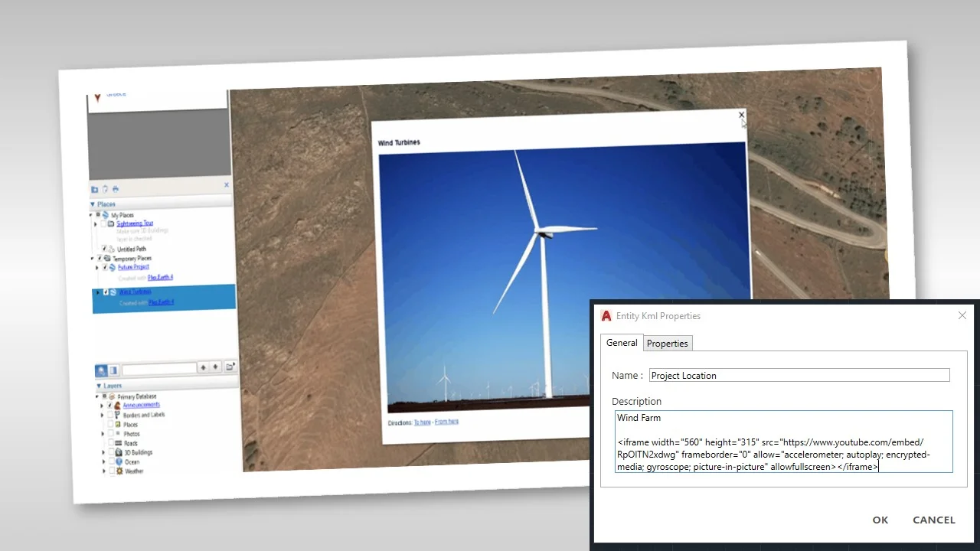Open the Future Project link
Screen dimensions: 980x551
pyautogui.click(x=133, y=267)
